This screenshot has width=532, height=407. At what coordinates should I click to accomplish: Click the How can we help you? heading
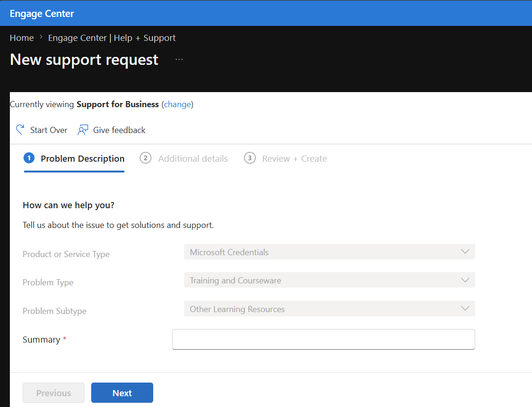click(69, 205)
